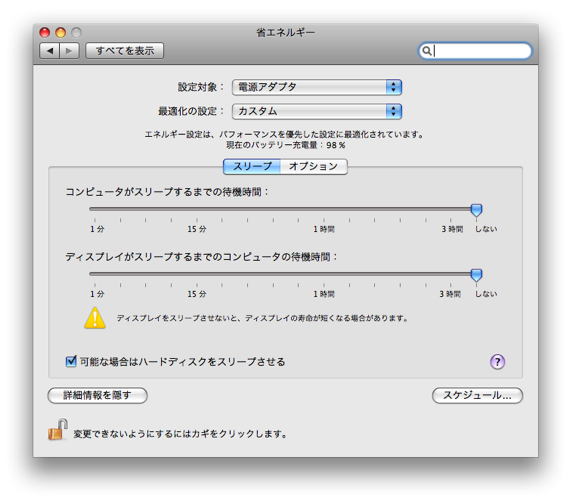Viewport: 576px width, 504px height.
Task: Click the forward arrow navigation button
Action: coord(69,51)
